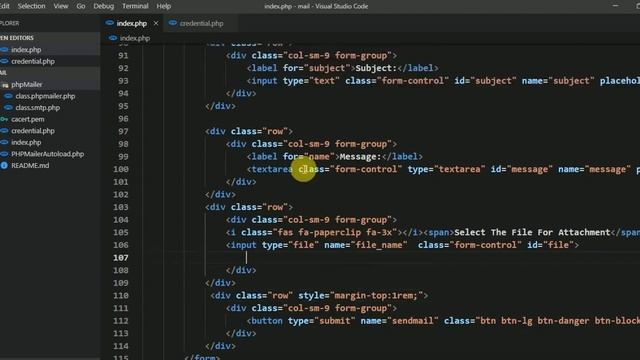Click line number 107 in gutter
The width and height of the screenshot is (640, 360).
pyautogui.click(x=121, y=258)
